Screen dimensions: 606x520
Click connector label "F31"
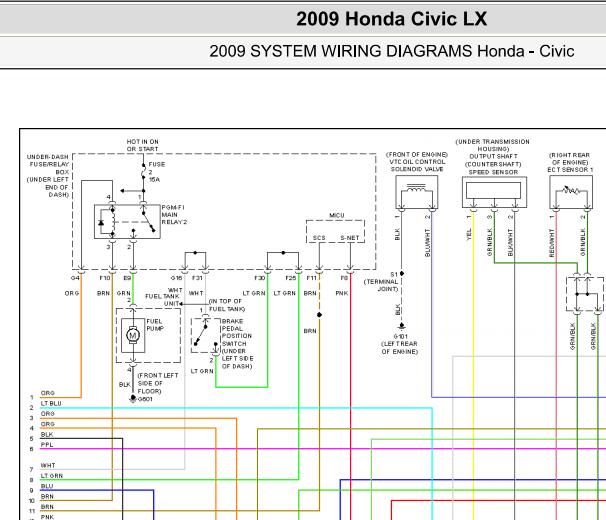(197, 278)
